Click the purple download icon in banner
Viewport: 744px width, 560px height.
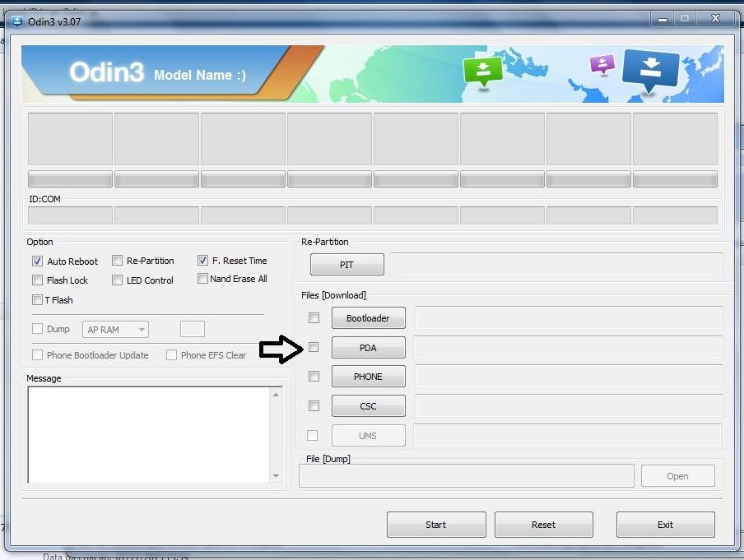(602, 65)
